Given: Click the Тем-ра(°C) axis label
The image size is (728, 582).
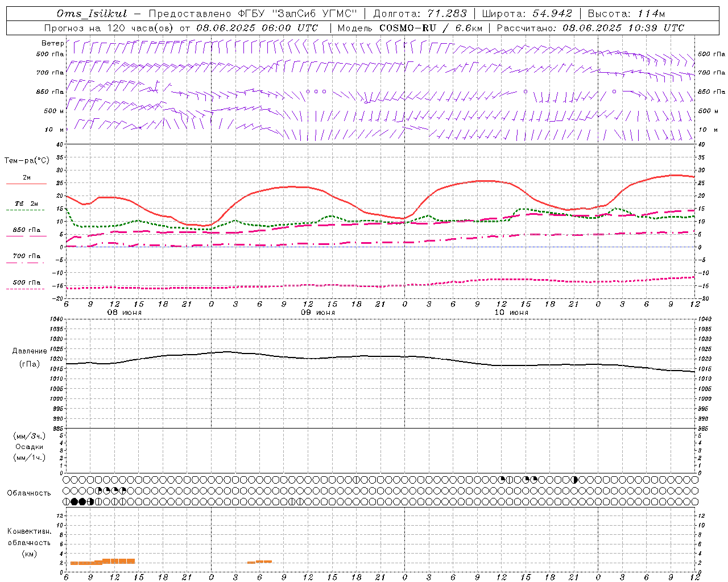Looking at the screenshot, I should 27,161.
